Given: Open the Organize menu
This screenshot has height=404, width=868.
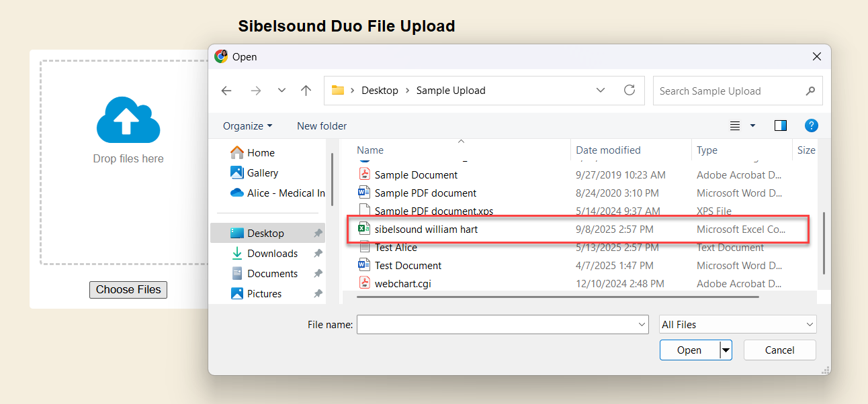Looking at the screenshot, I should [x=247, y=126].
